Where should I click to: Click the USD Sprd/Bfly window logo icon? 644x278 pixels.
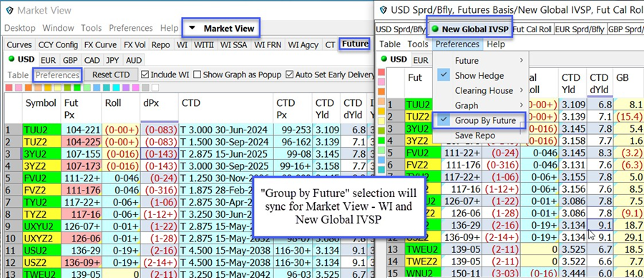point(384,9)
